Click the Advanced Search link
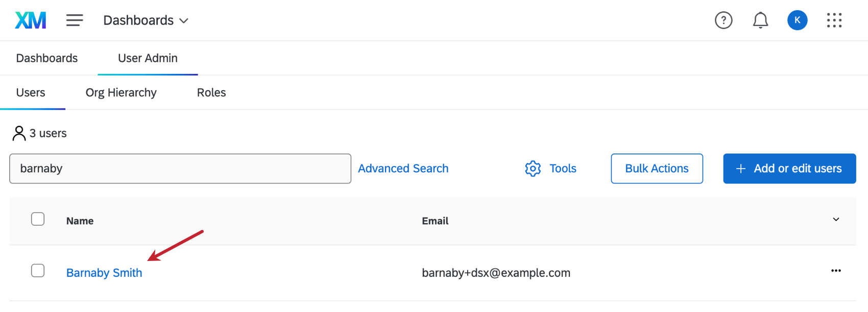Screen dimensions: 868x312 click(x=403, y=168)
